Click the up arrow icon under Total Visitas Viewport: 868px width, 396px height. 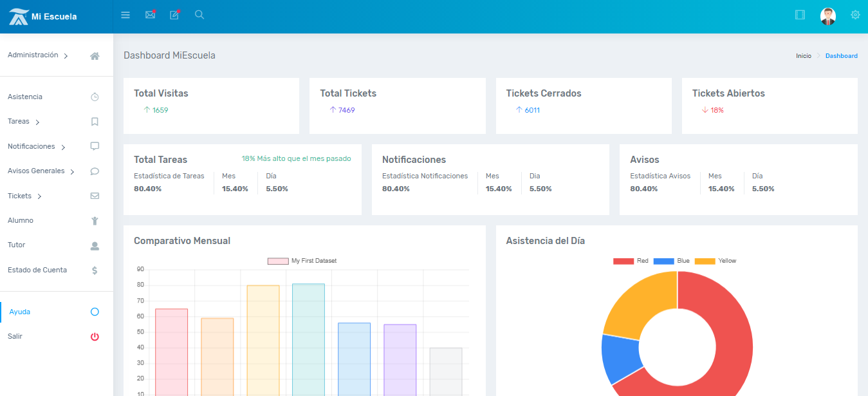pyautogui.click(x=147, y=110)
